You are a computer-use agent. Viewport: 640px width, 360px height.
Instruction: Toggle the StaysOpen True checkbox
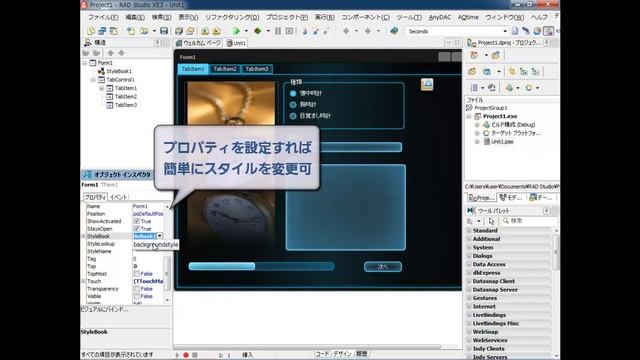pos(137,229)
